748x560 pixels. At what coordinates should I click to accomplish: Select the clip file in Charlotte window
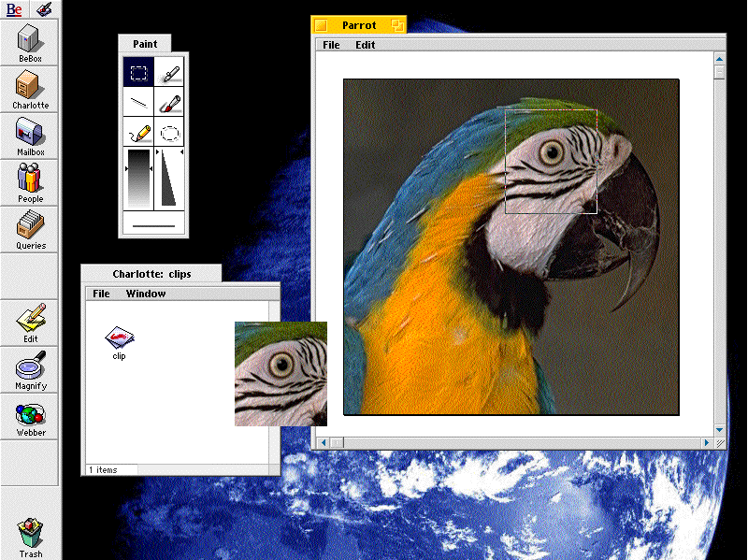[120, 337]
